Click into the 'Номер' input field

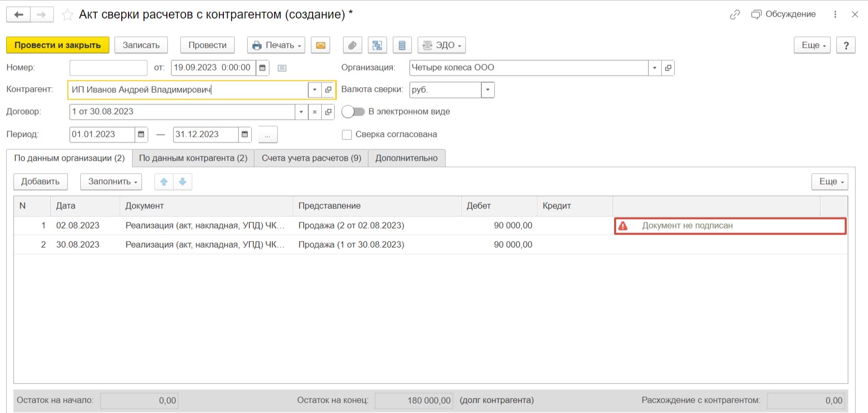[108, 68]
